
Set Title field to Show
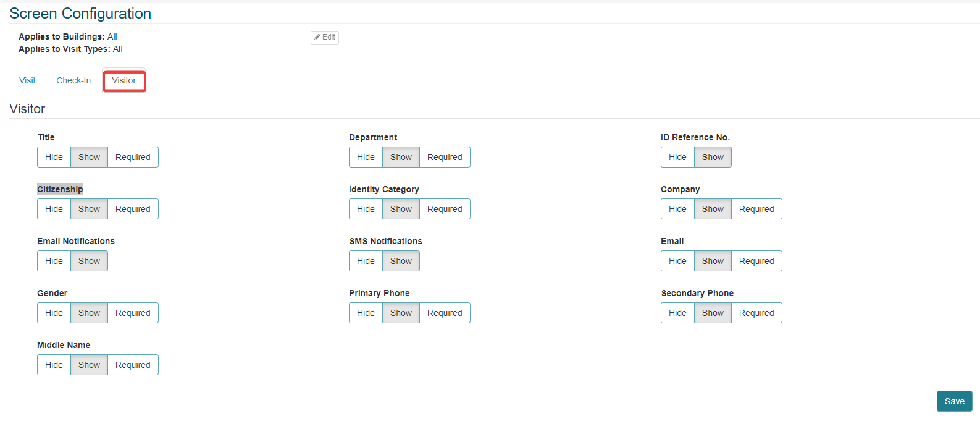[x=89, y=157]
